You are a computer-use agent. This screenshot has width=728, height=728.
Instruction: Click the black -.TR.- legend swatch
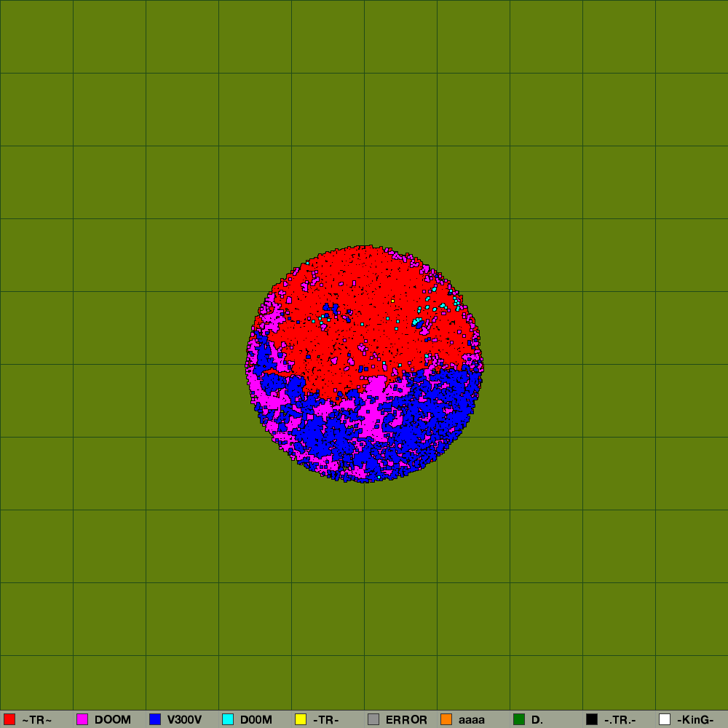592,719
